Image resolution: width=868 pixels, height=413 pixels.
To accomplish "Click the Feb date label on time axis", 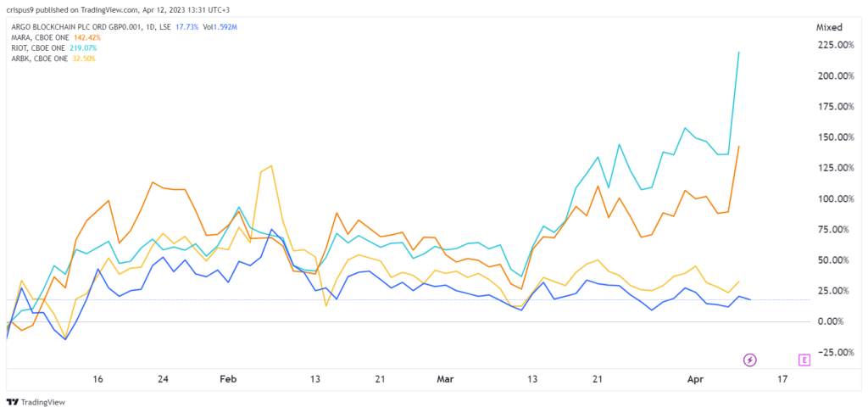I will click(228, 379).
